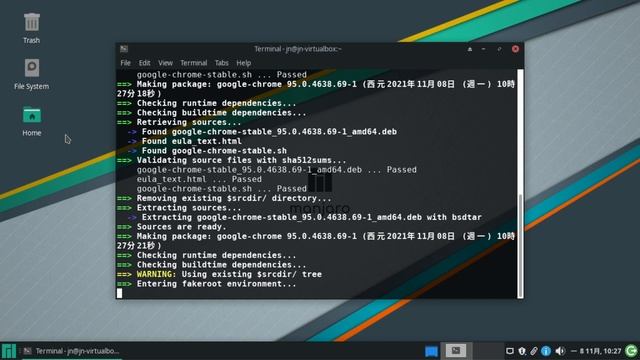The height and width of the screenshot is (360, 640).
Task: Click the display tray icon
Action: (510, 351)
